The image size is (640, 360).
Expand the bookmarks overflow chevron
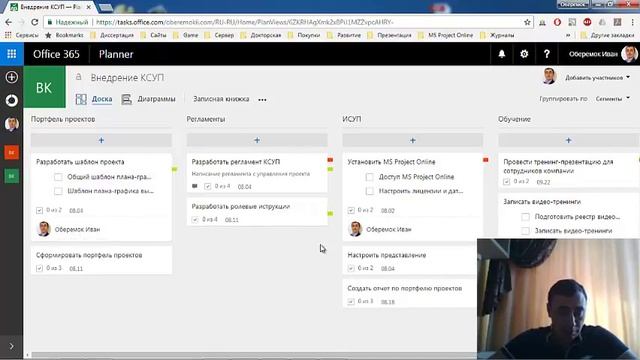pyautogui.click(x=568, y=35)
